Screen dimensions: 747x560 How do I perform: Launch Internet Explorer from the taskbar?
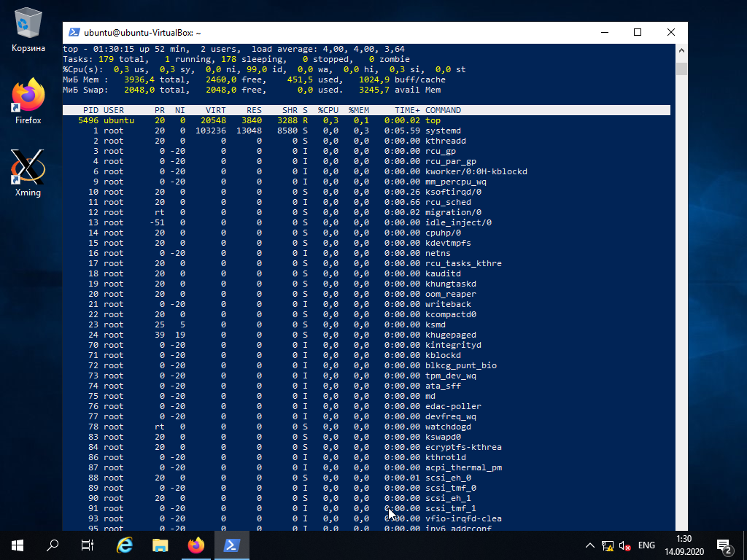pos(125,545)
